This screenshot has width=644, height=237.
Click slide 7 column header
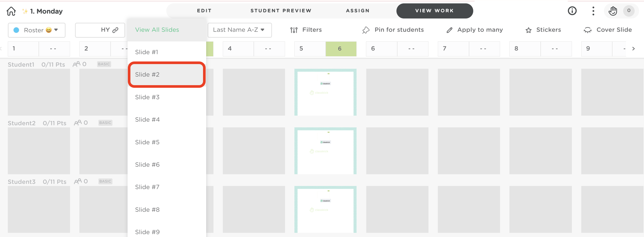[x=453, y=49]
